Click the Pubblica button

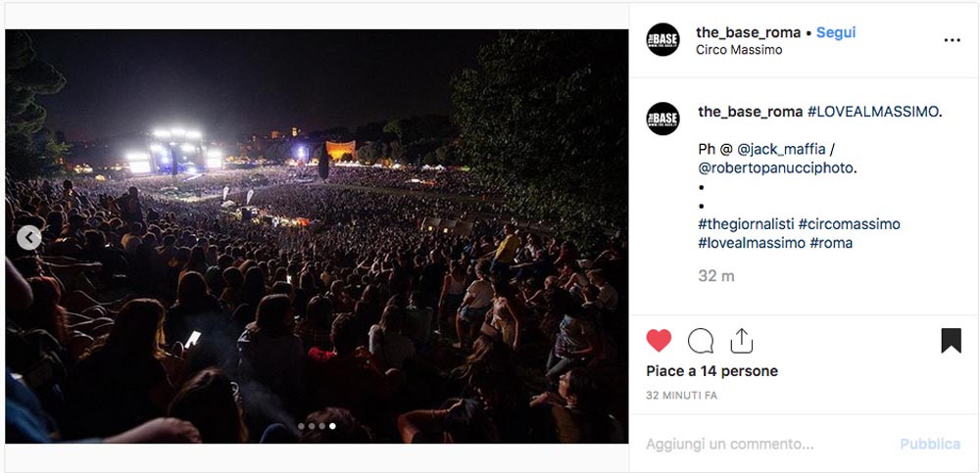[x=930, y=445]
